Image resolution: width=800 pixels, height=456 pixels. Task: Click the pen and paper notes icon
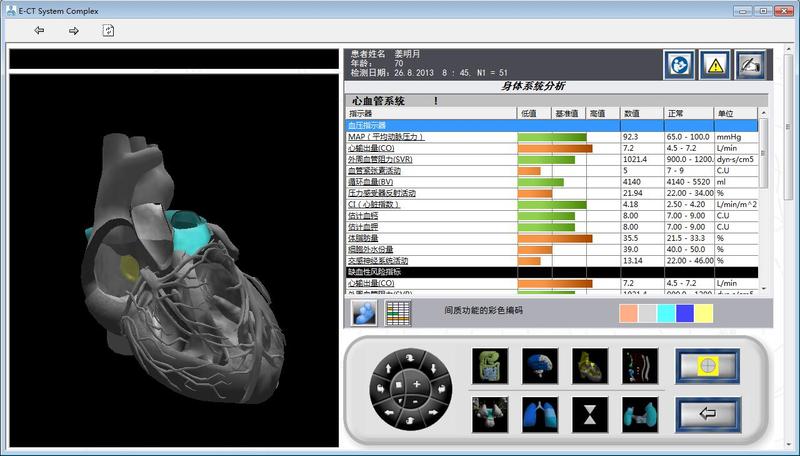pyautogui.click(x=750, y=65)
